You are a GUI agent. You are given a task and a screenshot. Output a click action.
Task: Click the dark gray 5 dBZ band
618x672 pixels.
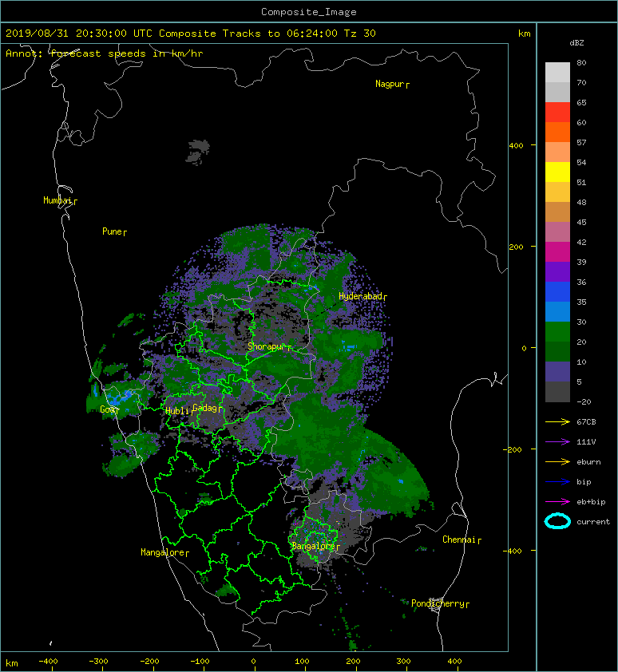[557, 391]
